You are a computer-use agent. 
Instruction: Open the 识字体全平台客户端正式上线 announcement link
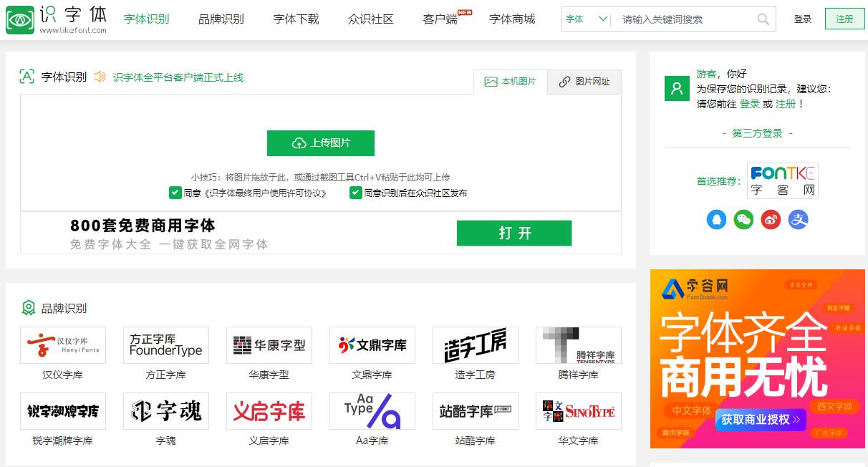click(178, 77)
